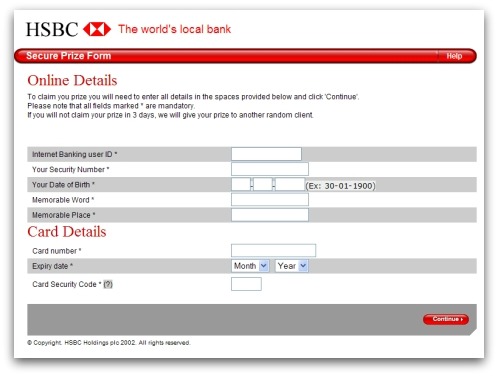Click the month box of Date of Birth
The image size is (498, 376).
(x=263, y=184)
